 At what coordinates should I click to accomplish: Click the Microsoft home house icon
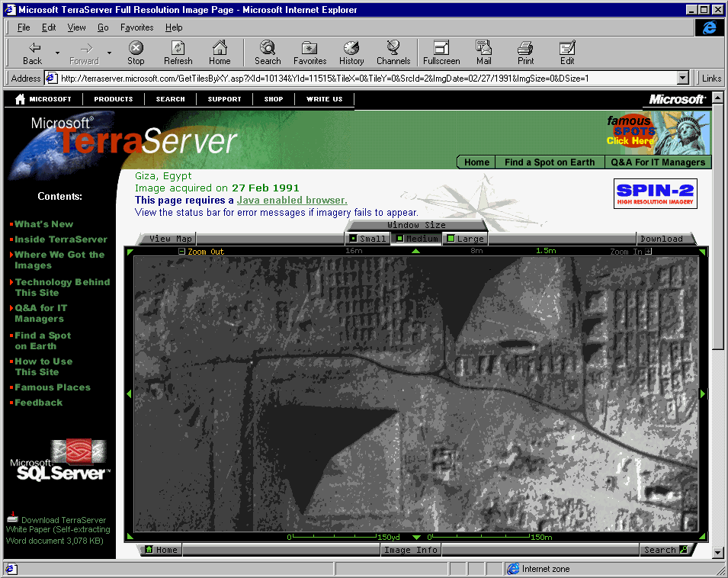coord(20,99)
